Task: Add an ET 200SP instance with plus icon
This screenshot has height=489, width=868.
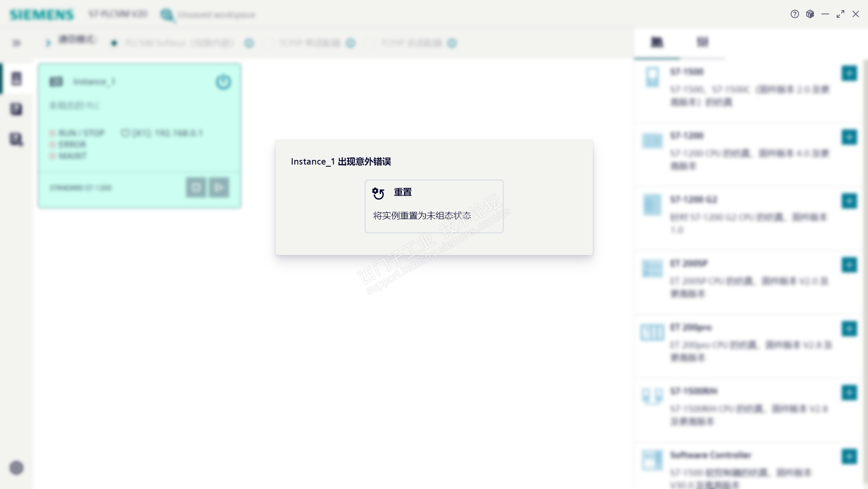Action: tap(849, 265)
